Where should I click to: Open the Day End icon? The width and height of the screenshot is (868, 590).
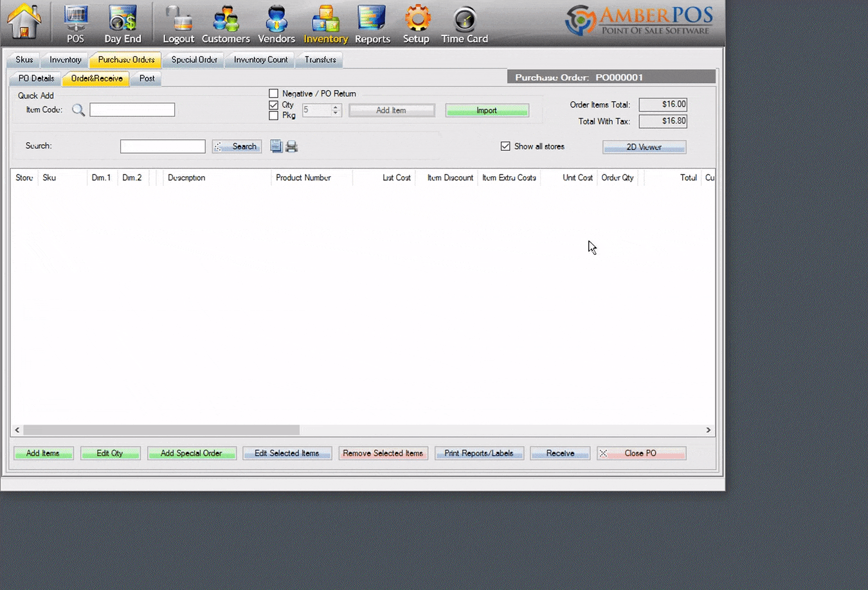[122, 19]
